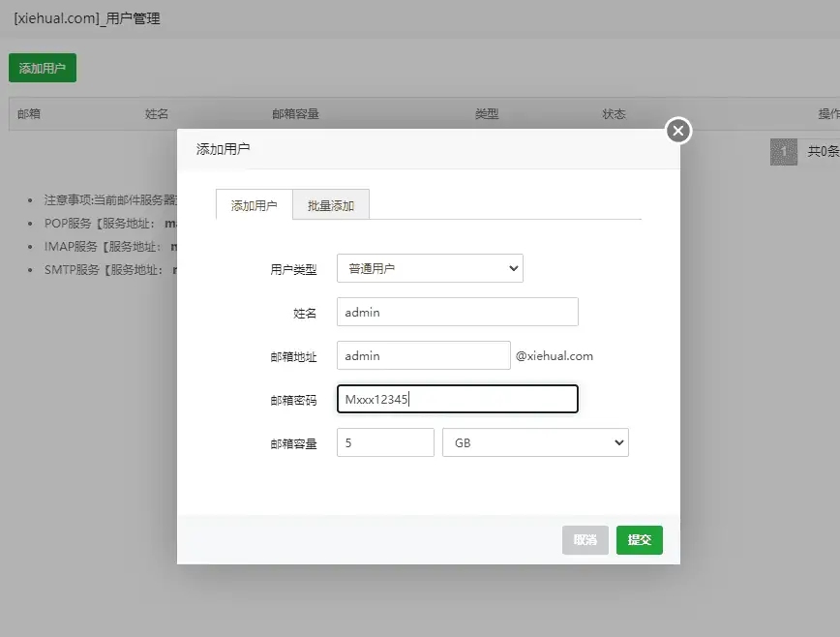Click pagination page 1 button

[x=782, y=152]
